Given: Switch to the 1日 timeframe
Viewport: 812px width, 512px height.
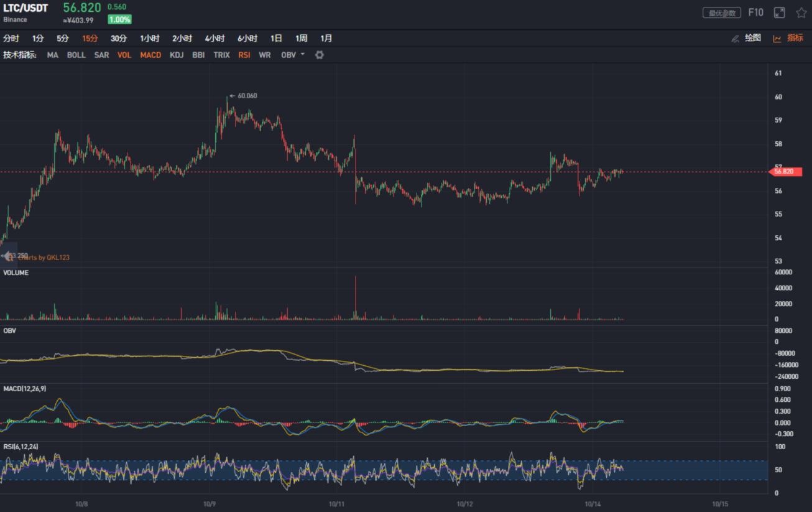Looking at the screenshot, I should pyautogui.click(x=276, y=38).
